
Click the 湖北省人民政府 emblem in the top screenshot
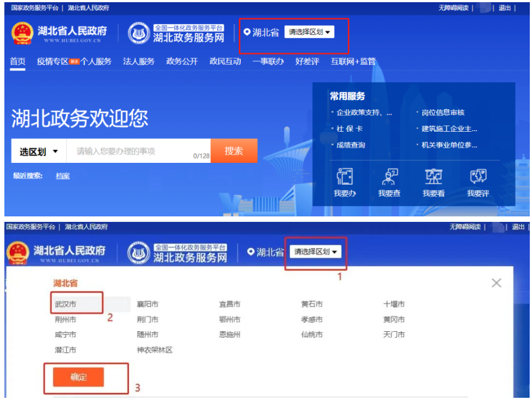[22, 33]
